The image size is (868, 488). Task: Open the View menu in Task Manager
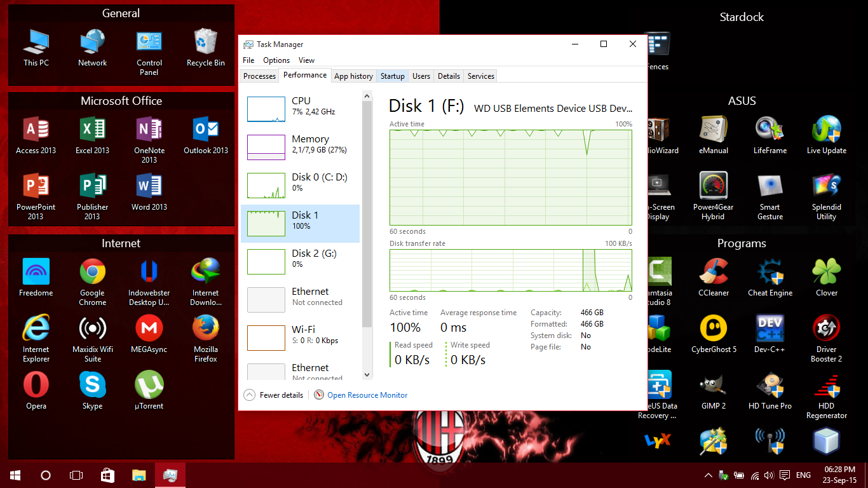pyautogui.click(x=306, y=60)
